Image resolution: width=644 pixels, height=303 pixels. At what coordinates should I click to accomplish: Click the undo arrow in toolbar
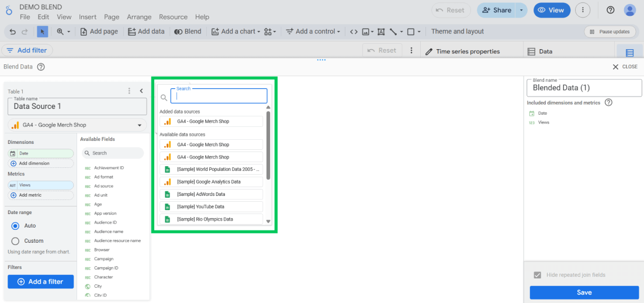click(13, 32)
